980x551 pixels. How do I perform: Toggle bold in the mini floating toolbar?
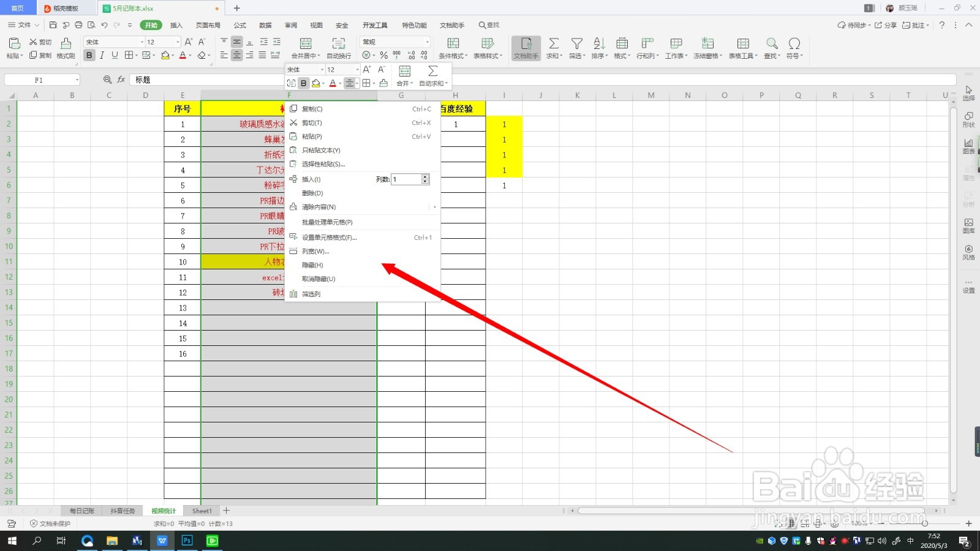pyautogui.click(x=303, y=83)
